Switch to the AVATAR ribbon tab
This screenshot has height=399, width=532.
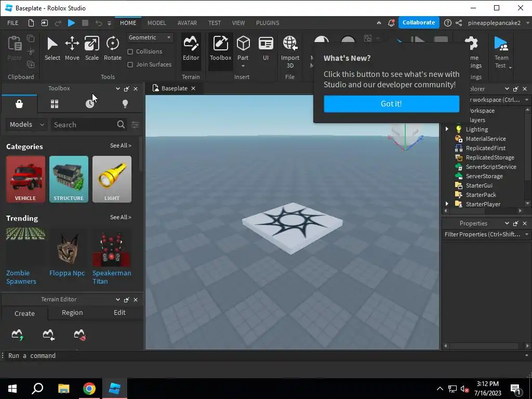click(187, 23)
